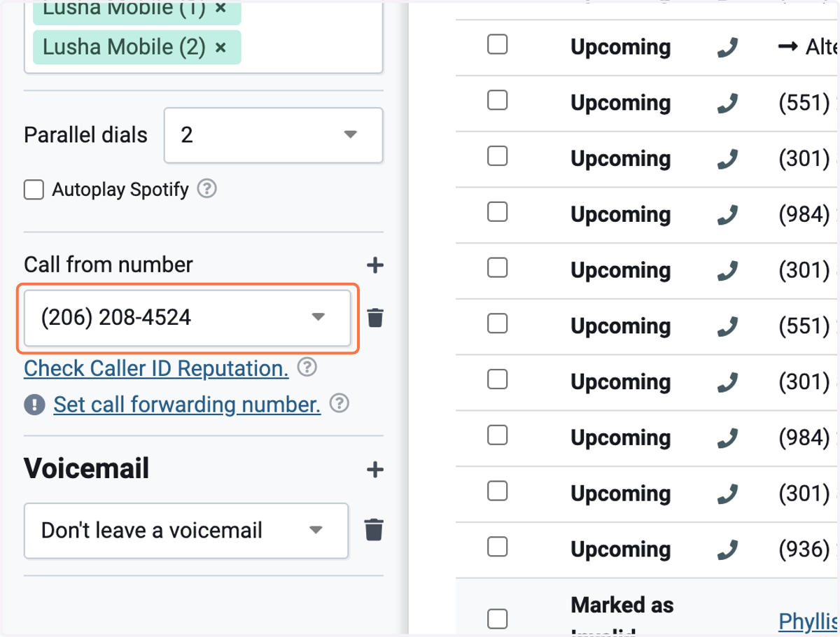Click Upcoming status in the (936) row
Image resolution: width=840 pixels, height=637 pixels.
[621, 550]
